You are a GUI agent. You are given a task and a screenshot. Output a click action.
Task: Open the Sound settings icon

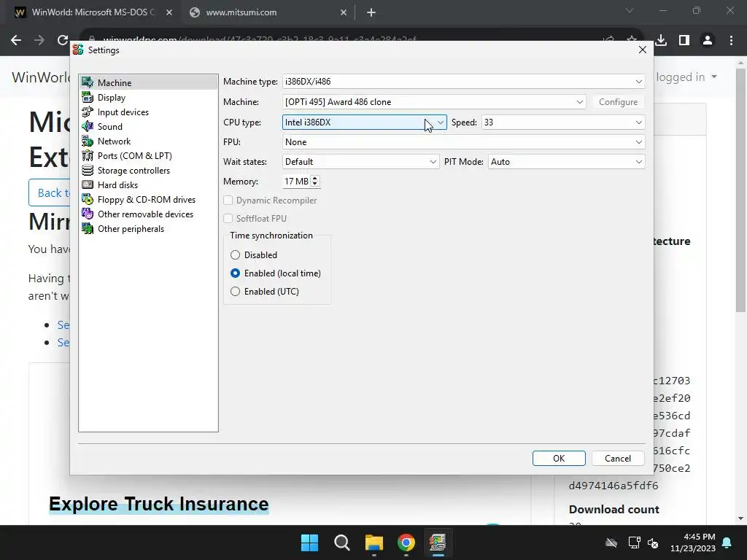[x=88, y=126]
